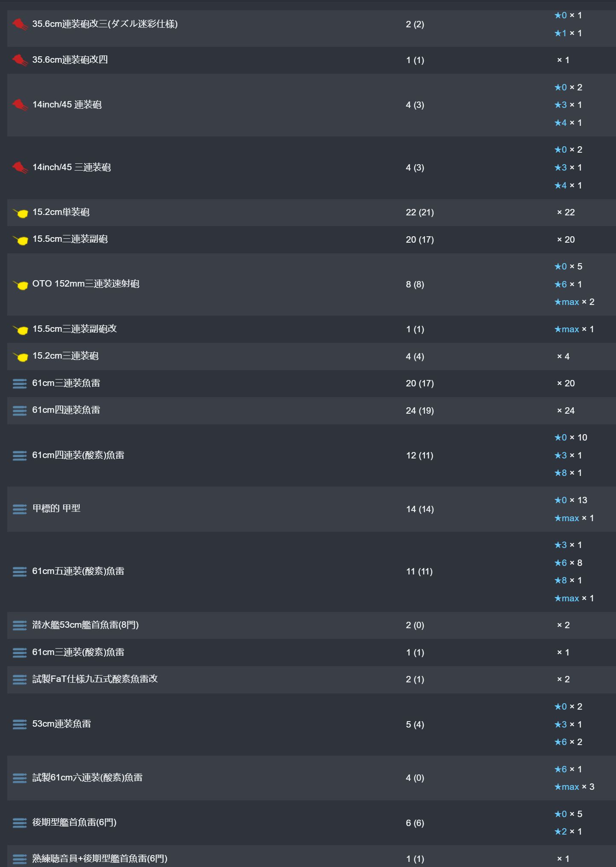616x867 pixels.
Task: Click the torpedo icon next to 53cm連装魚雷
Action: (20, 724)
